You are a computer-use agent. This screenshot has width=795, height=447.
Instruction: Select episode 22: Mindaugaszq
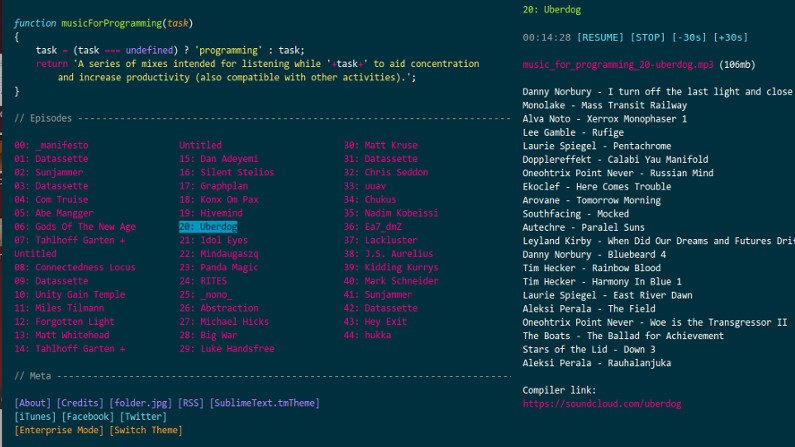pos(219,253)
